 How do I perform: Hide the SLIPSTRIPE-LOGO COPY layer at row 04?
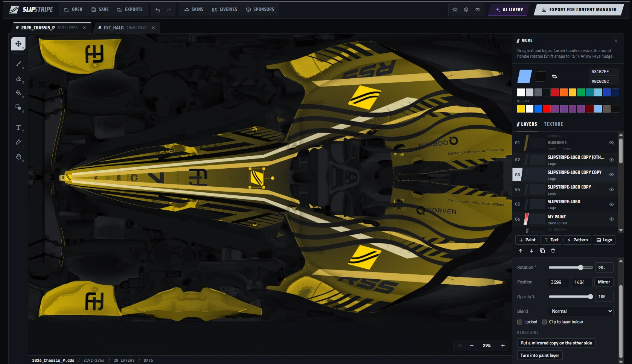[x=611, y=189]
